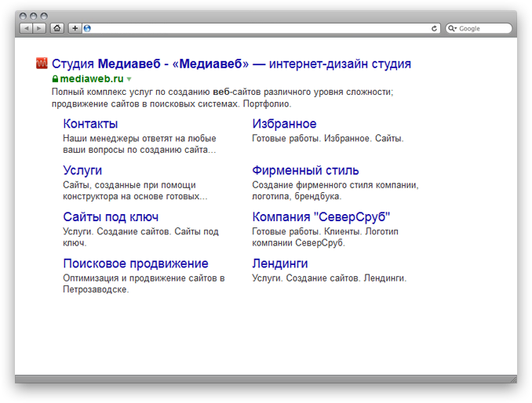Screen dimensions: 532x403
Task: Open the Услуги sitelink
Action: coord(82,170)
